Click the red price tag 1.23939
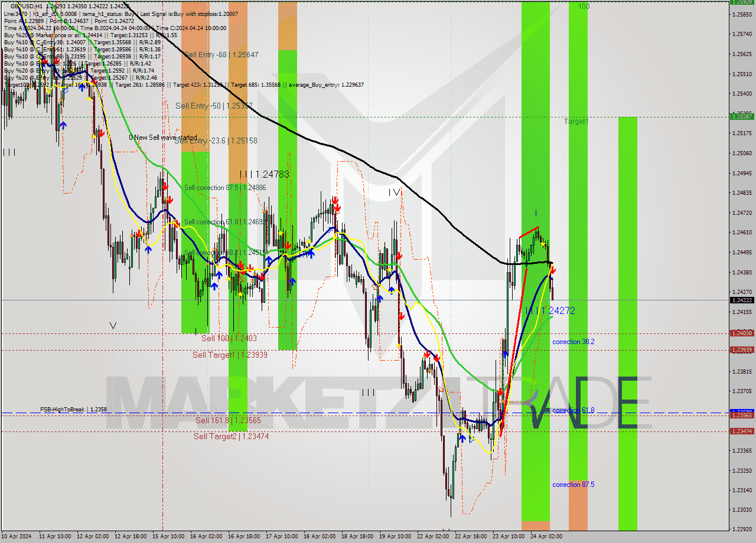The image size is (756, 543). coord(742,349)
